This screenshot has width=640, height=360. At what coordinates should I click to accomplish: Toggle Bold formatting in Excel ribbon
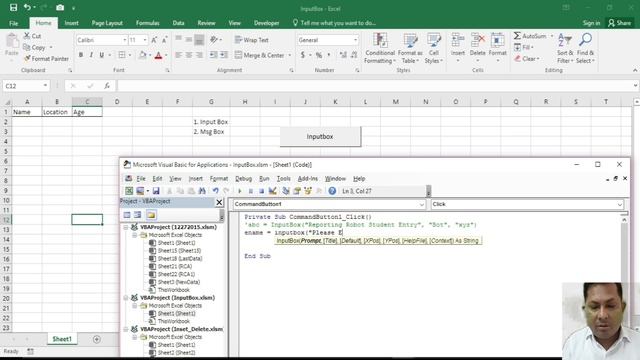pyautogui.click(x=81, y=55)
